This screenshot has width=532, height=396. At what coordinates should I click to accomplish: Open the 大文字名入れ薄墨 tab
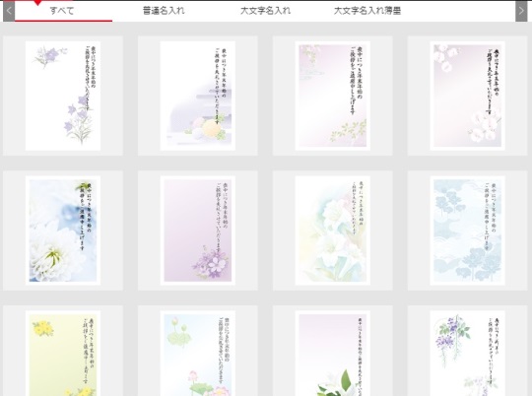367,11
